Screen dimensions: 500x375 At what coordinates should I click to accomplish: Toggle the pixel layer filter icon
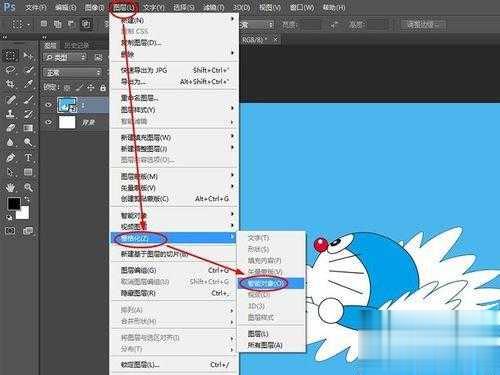(99, 58)
